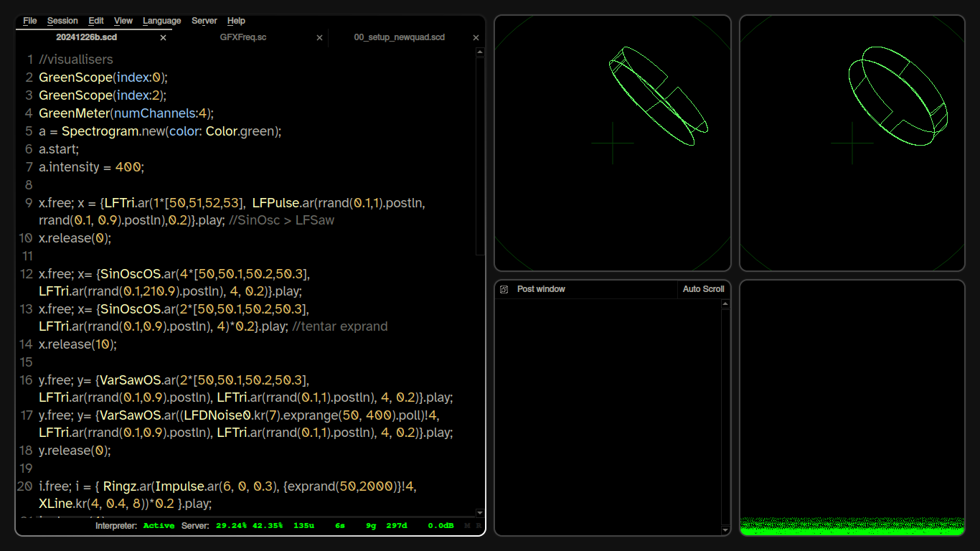
Task: Click the Interpreter Active status
Action: (159, 526)
